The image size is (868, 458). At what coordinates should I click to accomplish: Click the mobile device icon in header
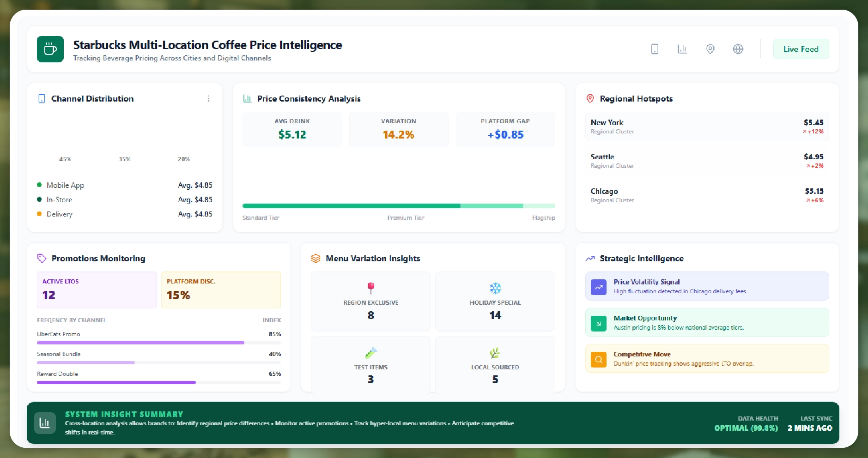(x=655, y=49)
